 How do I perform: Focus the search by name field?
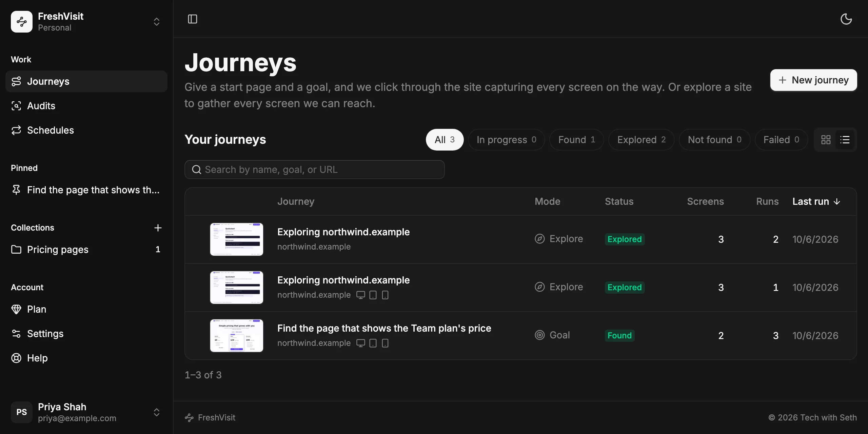pos(314,170)
